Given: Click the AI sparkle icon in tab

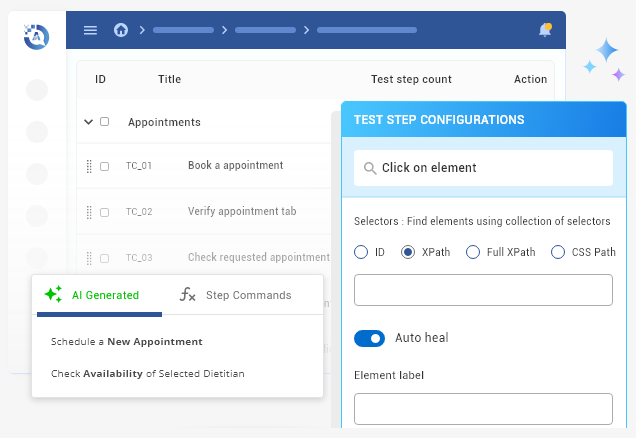Looking at the screenshot, I should click(53, 294).
